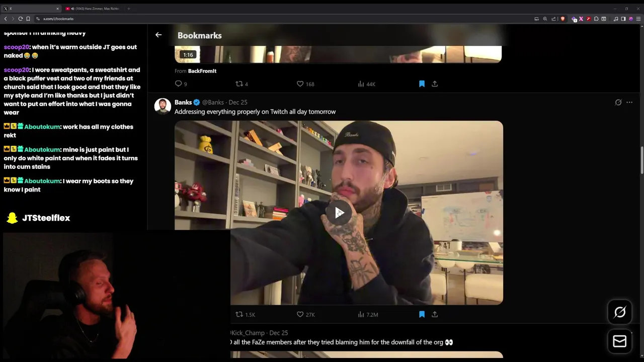Open the browser hamburger main menu
This screenshot has width=644, height=362.
coord(638,19)
